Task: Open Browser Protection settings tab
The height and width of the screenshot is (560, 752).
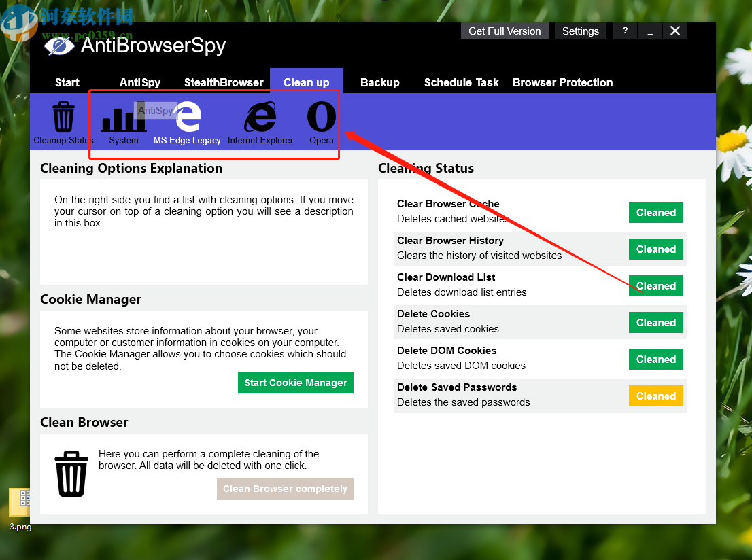Action: (562, 82)
